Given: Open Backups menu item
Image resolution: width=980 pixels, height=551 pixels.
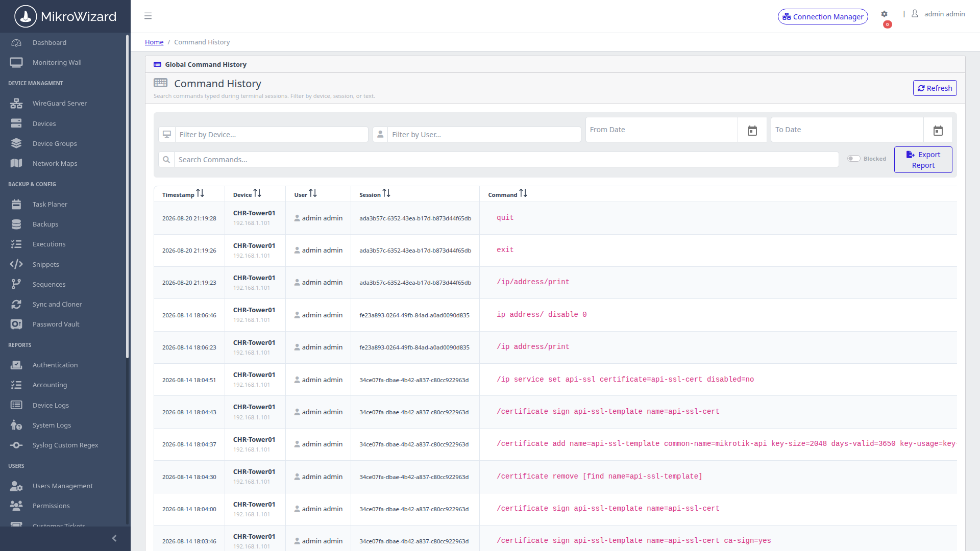Looking at the screenshot, I should [x=45, y=224].
